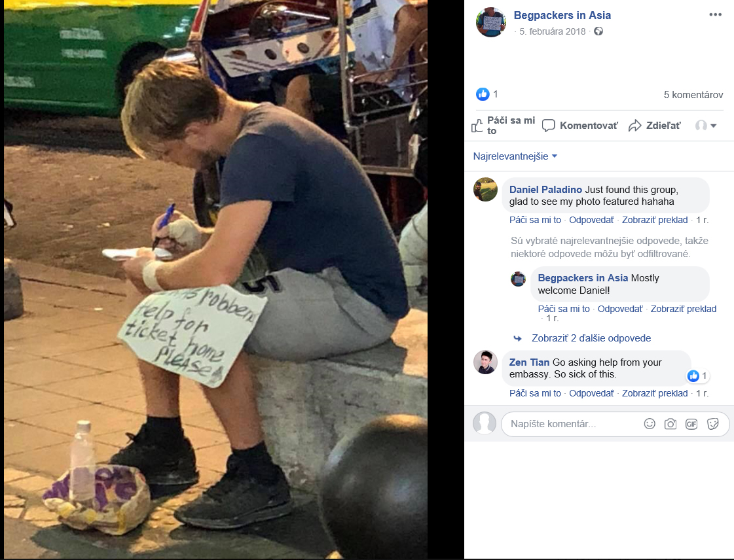Open the comment-as profile selector dropdown
Viewport: 734px width, 560px height.
click(x=706, y=126)
